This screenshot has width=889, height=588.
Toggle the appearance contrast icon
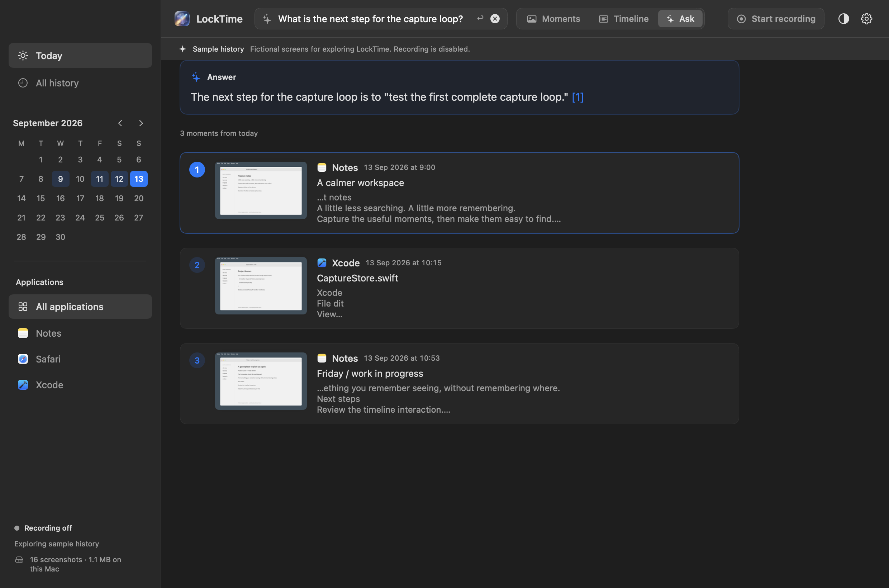point(843,19)
